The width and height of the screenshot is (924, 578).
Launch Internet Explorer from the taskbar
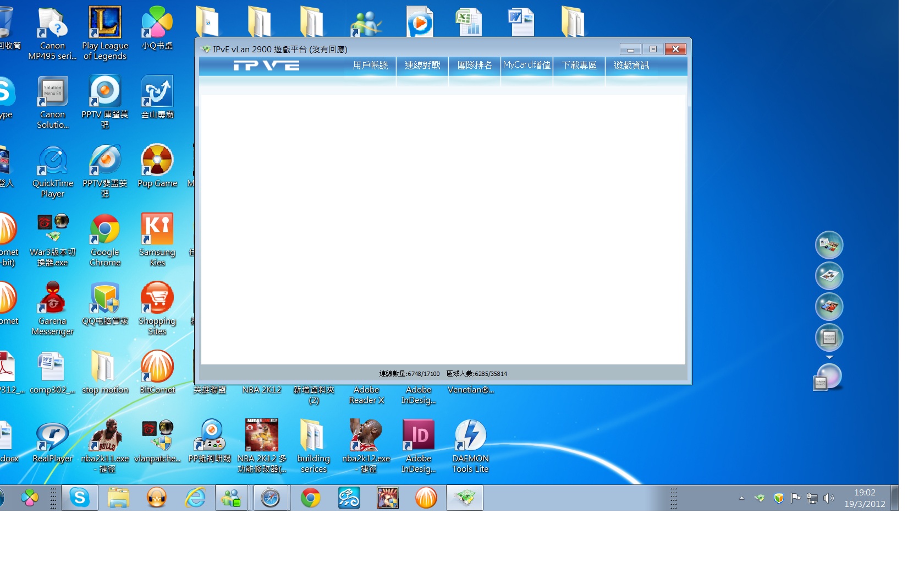pyautogui.click(x=195, y=498)
